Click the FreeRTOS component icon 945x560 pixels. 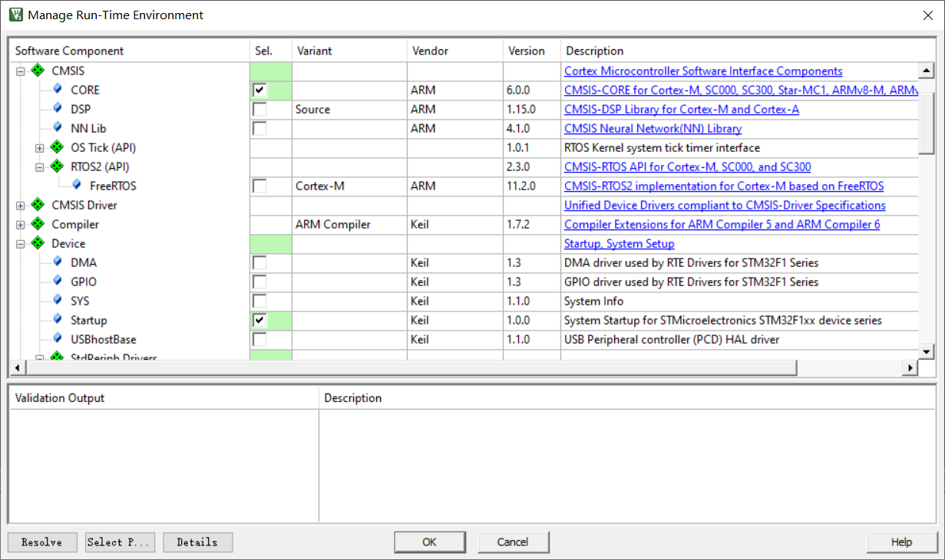(76, 186)
